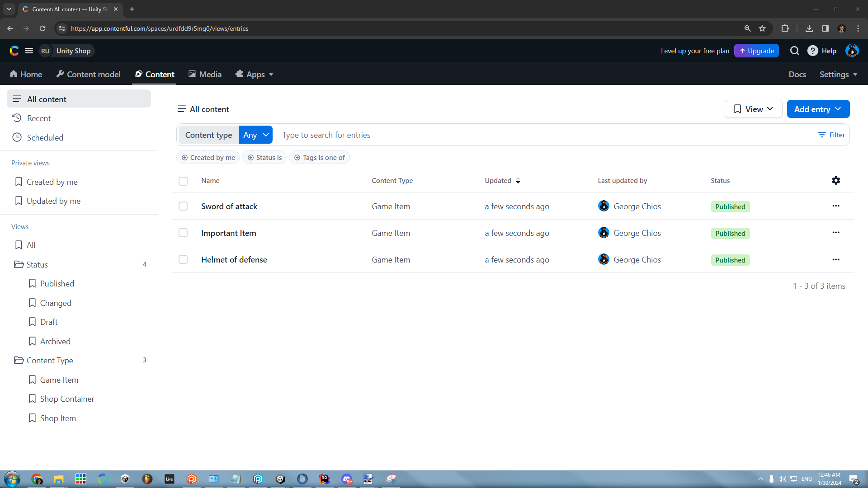Go to the Content model tab

(89, 74)
